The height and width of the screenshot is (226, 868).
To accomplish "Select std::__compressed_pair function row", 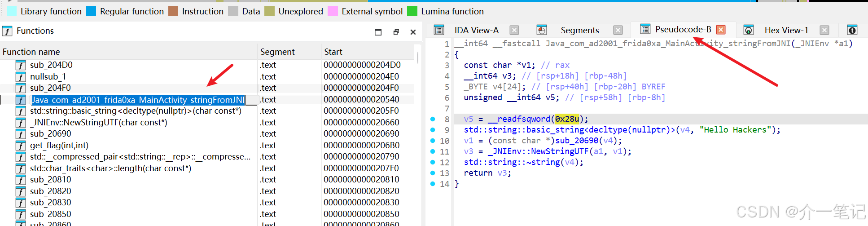I will pos(140,156).
